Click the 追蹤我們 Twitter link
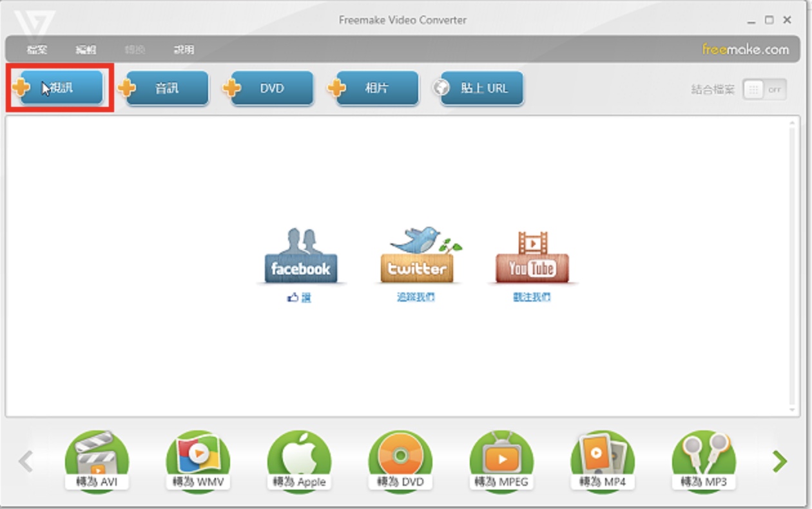812x509 pixels. (x=416, y=297)
